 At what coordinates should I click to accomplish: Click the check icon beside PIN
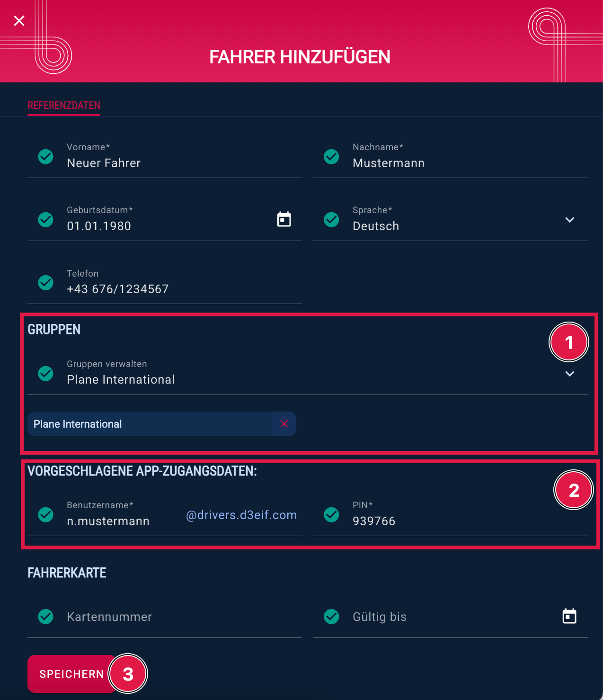click(331, 514)
